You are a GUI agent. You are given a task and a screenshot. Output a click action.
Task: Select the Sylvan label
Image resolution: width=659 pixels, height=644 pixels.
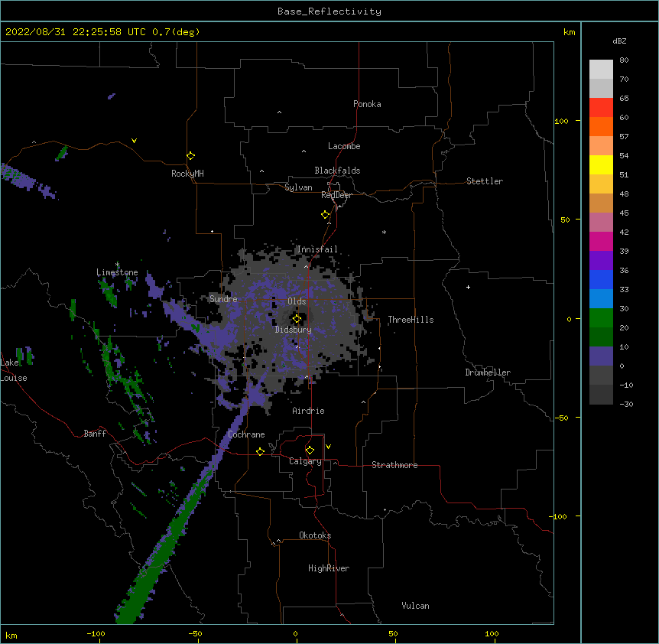coord(298,187)
